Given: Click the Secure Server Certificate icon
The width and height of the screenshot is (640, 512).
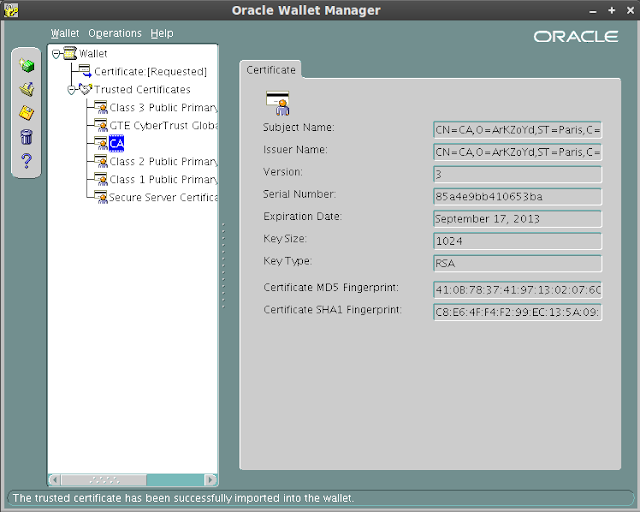Looking at the screenshot, I should point(101,197).
